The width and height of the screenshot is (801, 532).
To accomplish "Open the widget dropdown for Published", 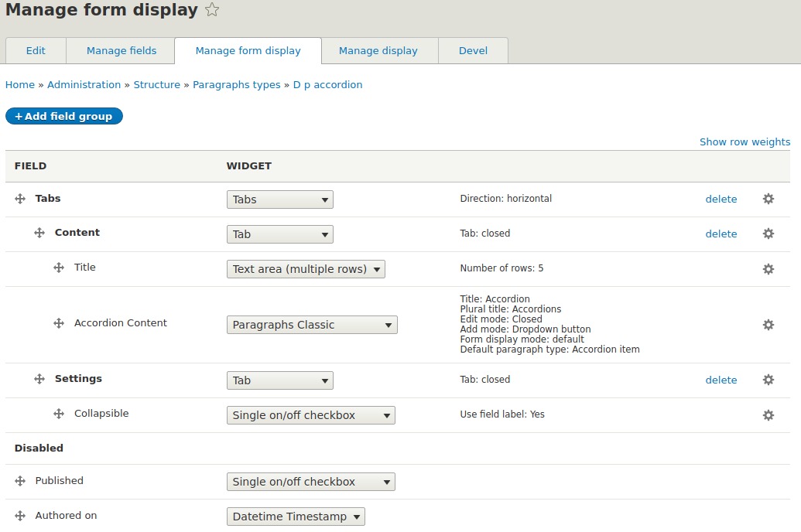I will pos(310,481).
